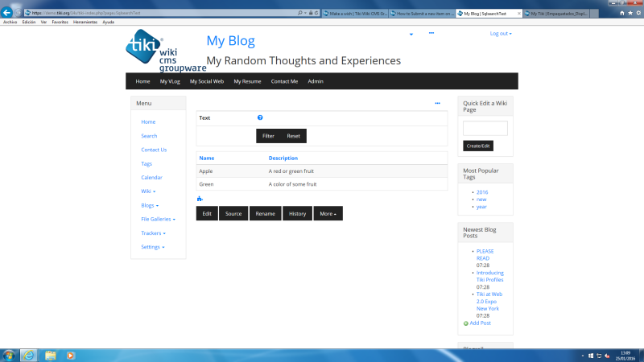Open the More dropdown button

[328, 213]
